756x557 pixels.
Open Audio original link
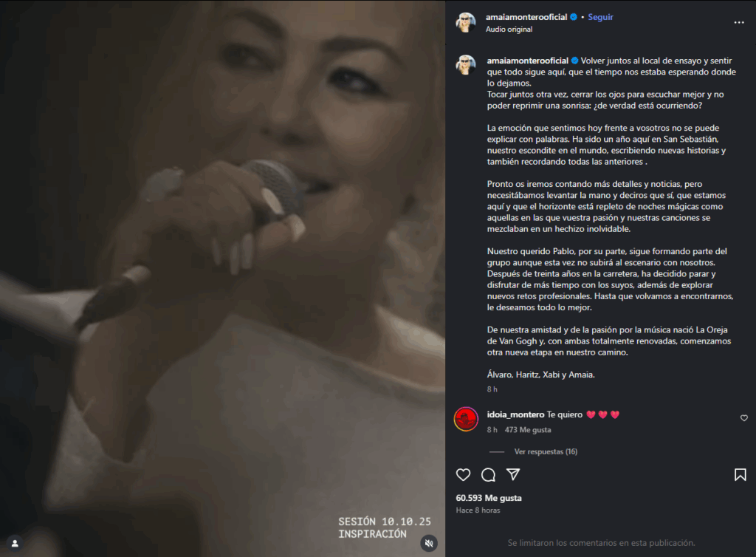509,30
